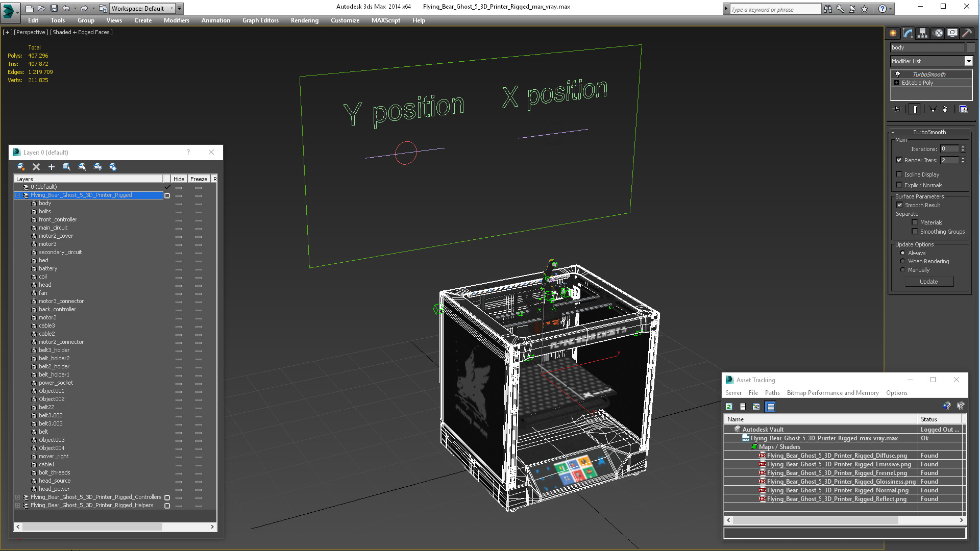
Task: Open Bitmap Performance and Memory menu
Action: [x=832, y=393]
